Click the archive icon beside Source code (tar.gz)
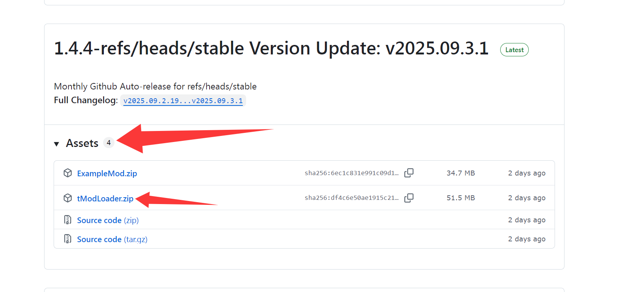The width and height of the screenshot is (644, 292). [x=68, y=239]
